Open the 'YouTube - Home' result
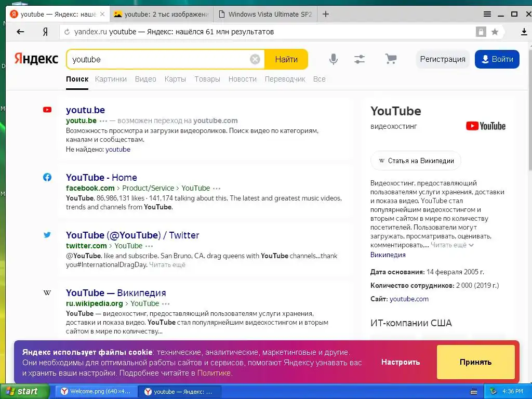 click(x=101, y=178)
